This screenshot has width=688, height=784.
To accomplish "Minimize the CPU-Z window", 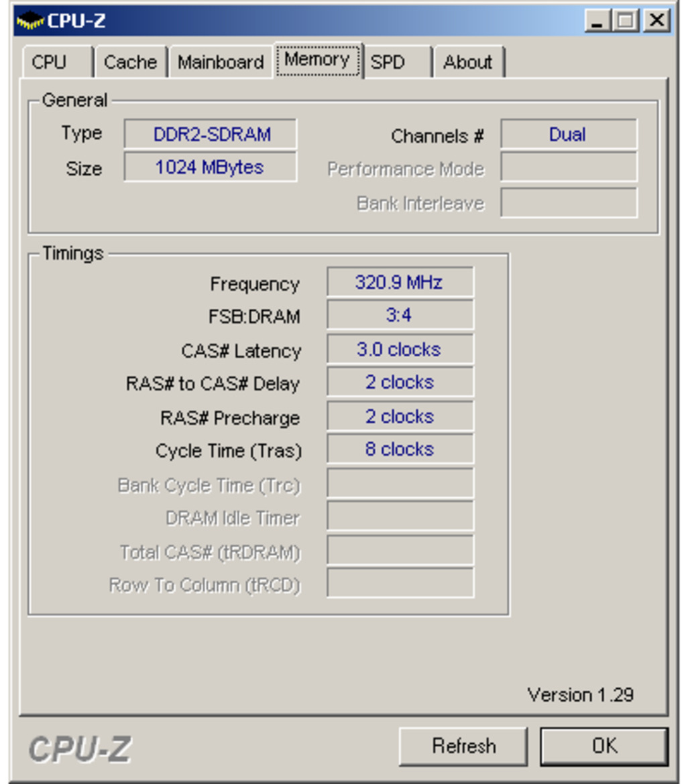I will (x=597, y=21).
